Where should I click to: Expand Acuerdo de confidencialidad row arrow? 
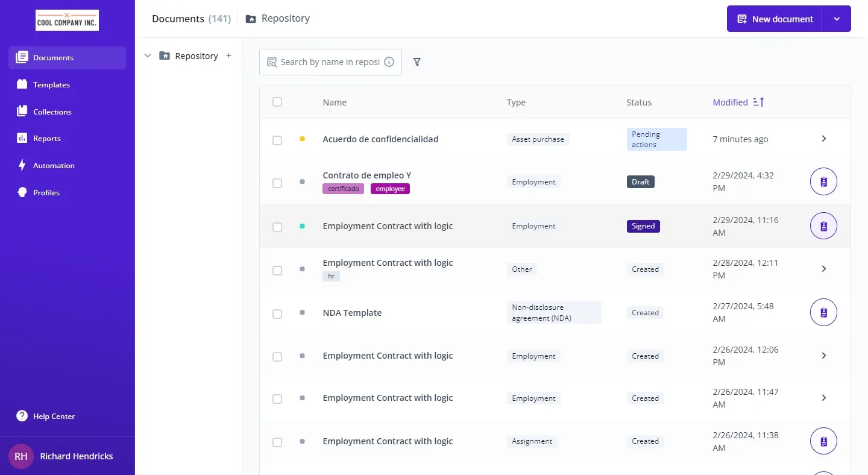(823, 139)
